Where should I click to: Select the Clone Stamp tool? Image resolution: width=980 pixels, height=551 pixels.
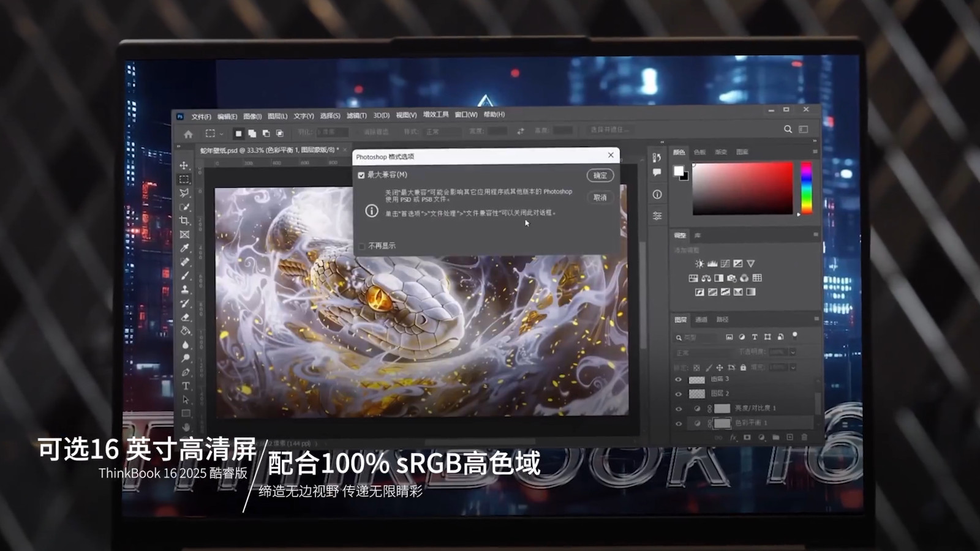click(x=184, y=290)
